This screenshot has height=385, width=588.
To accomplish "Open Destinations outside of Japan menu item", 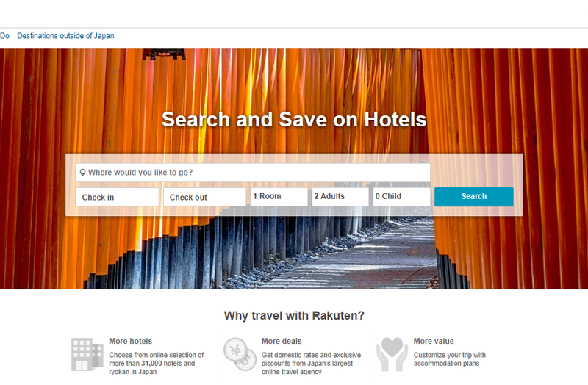I will (65, 36).
